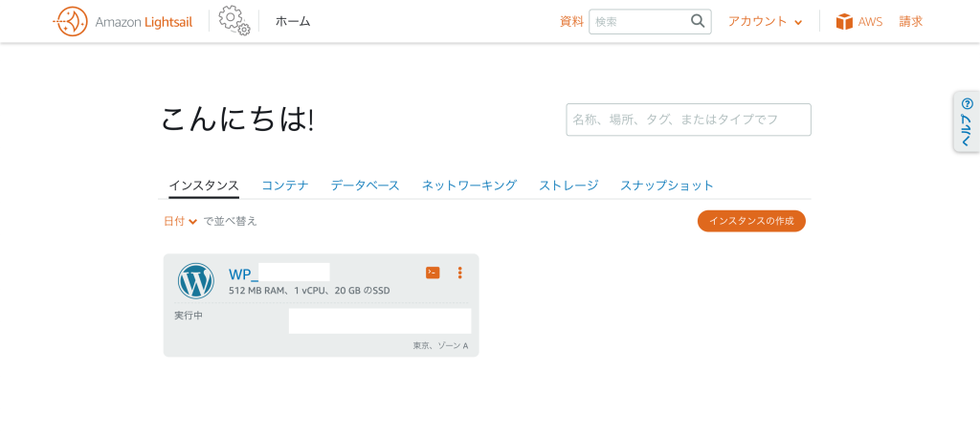Switch to the コンテナ tab

coord(285,186)
